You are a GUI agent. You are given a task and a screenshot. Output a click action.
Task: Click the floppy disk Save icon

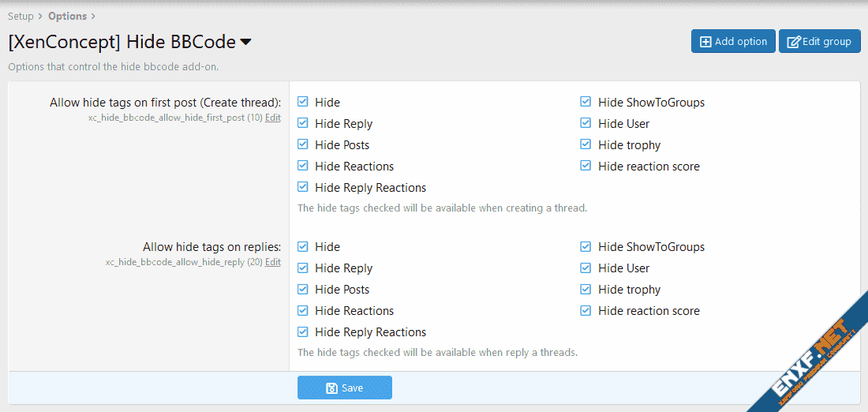pos(332,388)
